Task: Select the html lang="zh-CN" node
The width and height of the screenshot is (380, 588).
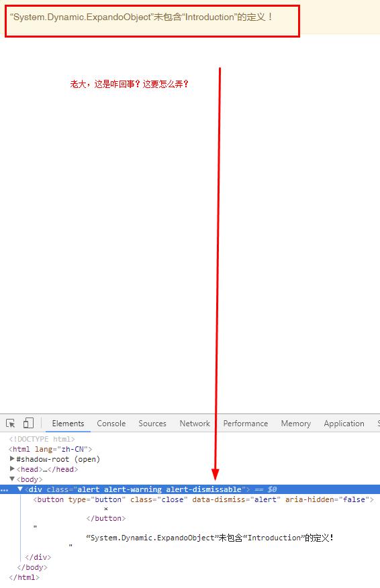Action: point(50,449)
